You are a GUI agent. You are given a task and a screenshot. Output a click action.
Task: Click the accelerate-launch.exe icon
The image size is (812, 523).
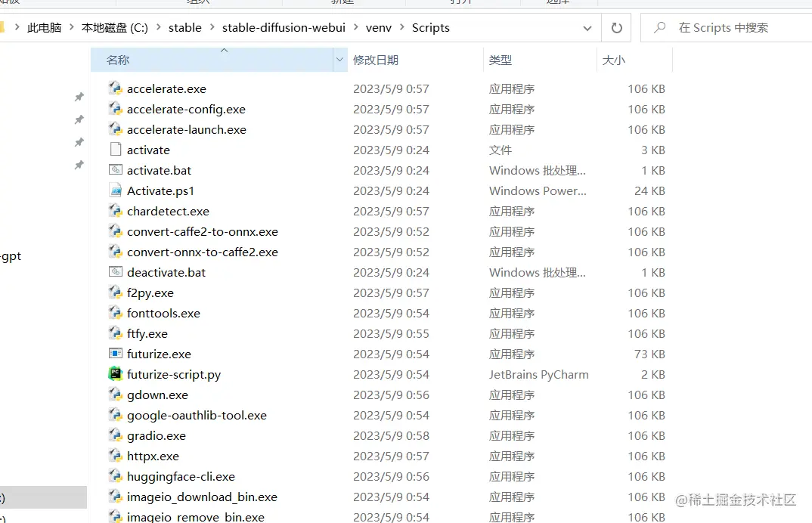point(116,129)
